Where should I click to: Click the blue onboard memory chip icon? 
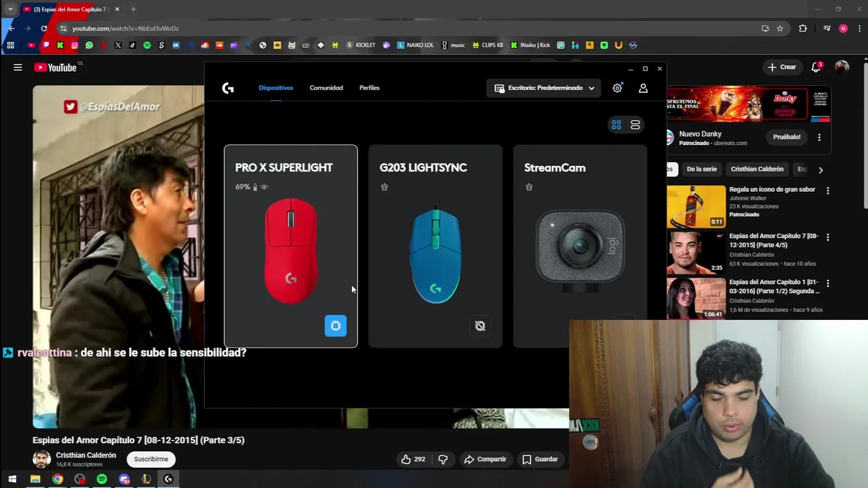336,326
